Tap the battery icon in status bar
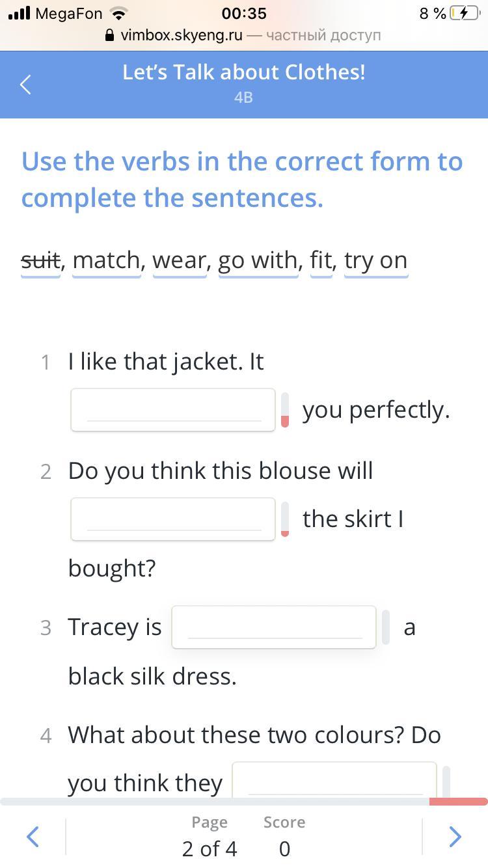The width and height of the screenshot is (488, 868). [x=465, y=13]
